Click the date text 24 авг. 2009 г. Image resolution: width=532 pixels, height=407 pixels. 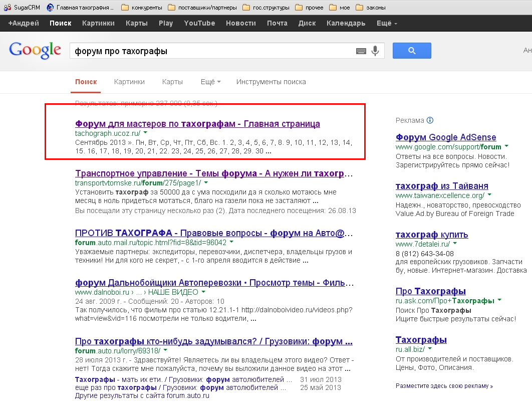[x=99, y=301]
